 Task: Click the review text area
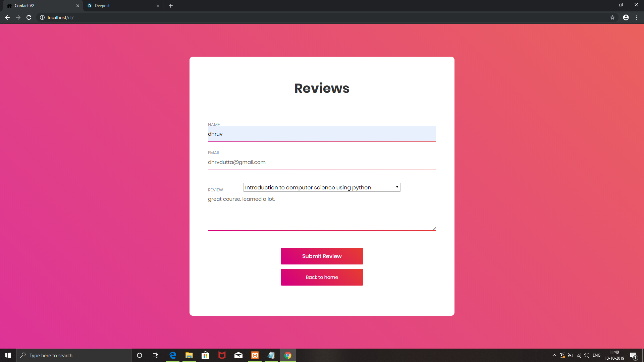322,213
